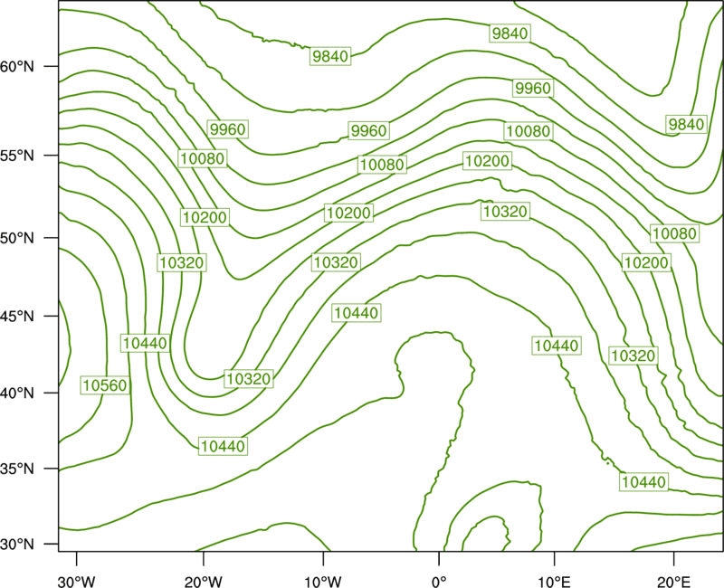Click the 10080 contour label nearest 20°E
Screen dimensions: 724x588
(x=674, y=233)
